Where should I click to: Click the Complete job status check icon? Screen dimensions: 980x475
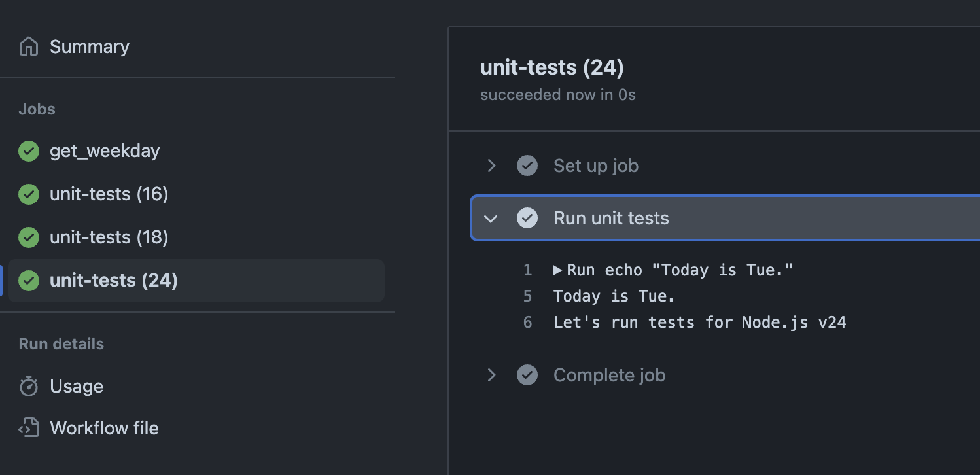click(527, 375)
